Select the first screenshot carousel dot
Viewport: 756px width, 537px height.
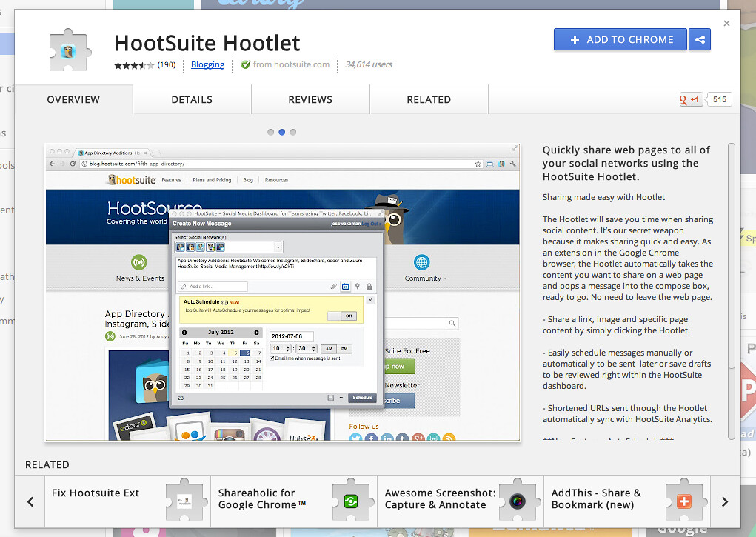click(x=270, y=132)
